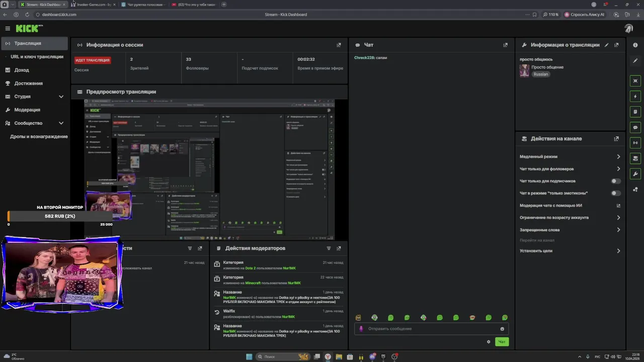Open filter settings in moderator actions panel
The image size is (644, 362).
click(x=329, y=248)
